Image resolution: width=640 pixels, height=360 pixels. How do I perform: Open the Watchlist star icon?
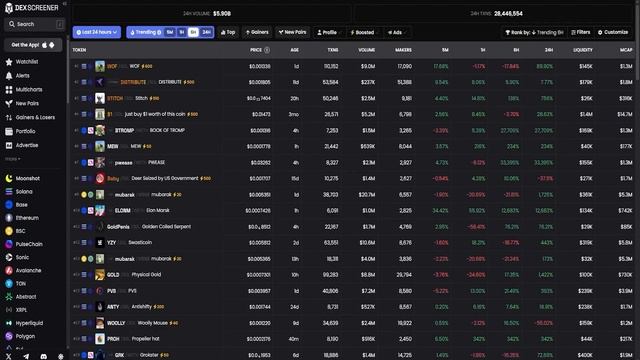(x=9, y=62)
